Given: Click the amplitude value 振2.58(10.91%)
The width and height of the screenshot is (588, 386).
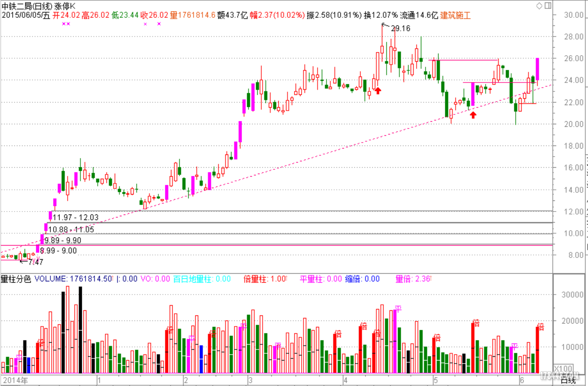Looking at the screenshot, I should click(334, 15).
